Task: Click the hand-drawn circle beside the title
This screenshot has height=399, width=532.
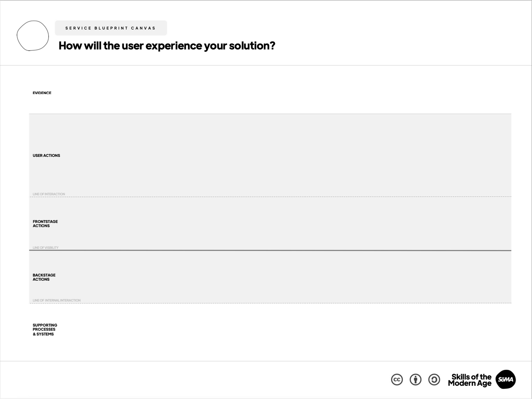Action: point(33,36)
